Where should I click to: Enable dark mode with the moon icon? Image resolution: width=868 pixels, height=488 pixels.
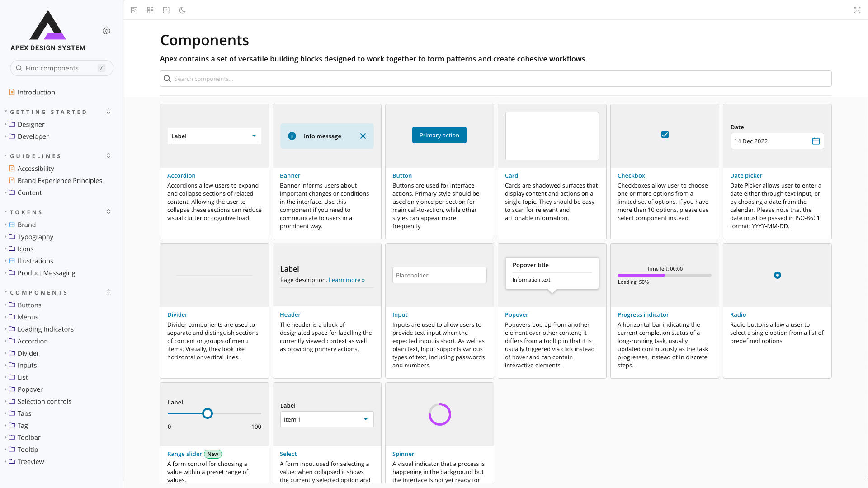pos(183,10)
